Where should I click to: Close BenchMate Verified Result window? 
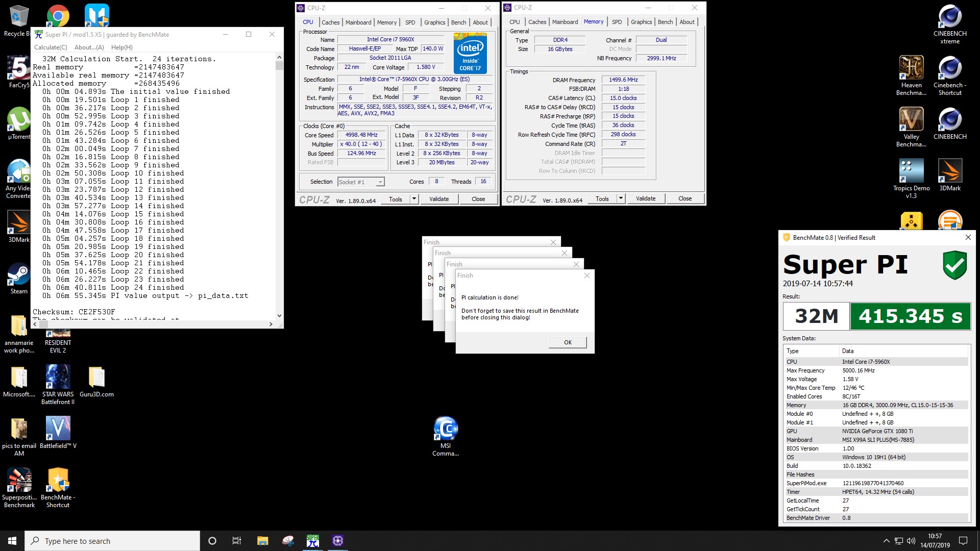(x=968, y=237)
